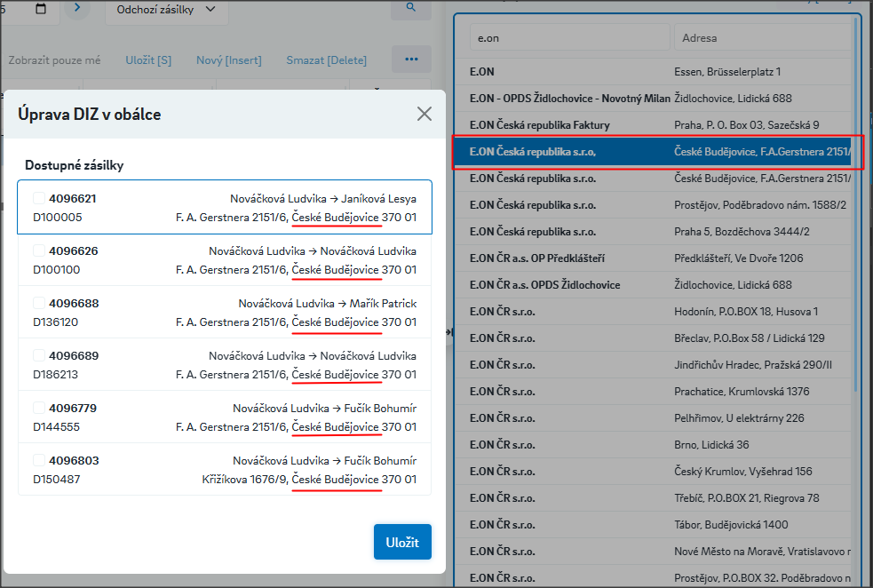Click the next date arrow button

tap(77, 9)
